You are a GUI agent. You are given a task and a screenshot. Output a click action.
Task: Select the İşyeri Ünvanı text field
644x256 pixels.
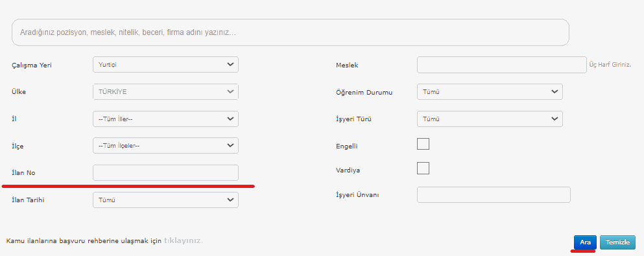pos(494,195)
